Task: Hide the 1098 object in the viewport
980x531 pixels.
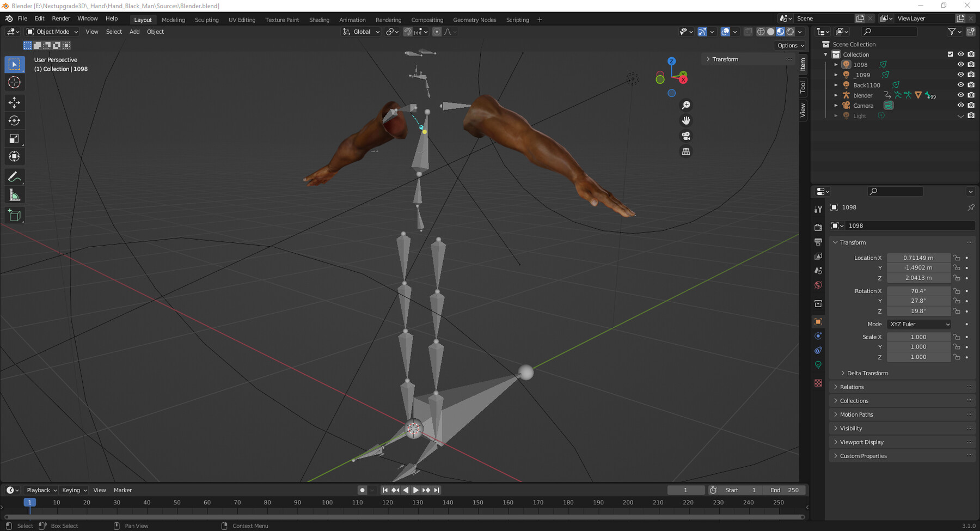Action: click(x=960, y=64)
